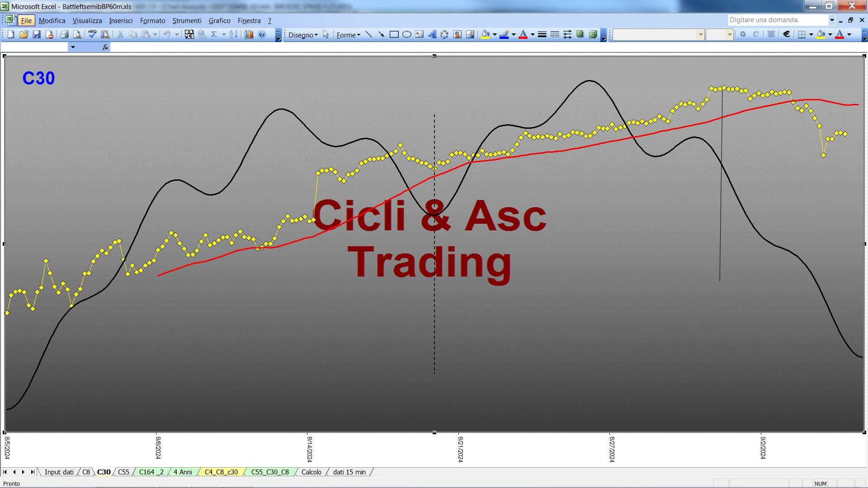This screenshot has height=488, width=868.
Task: Open the dati 15 min sheet
Action: [x=349, y=472]
